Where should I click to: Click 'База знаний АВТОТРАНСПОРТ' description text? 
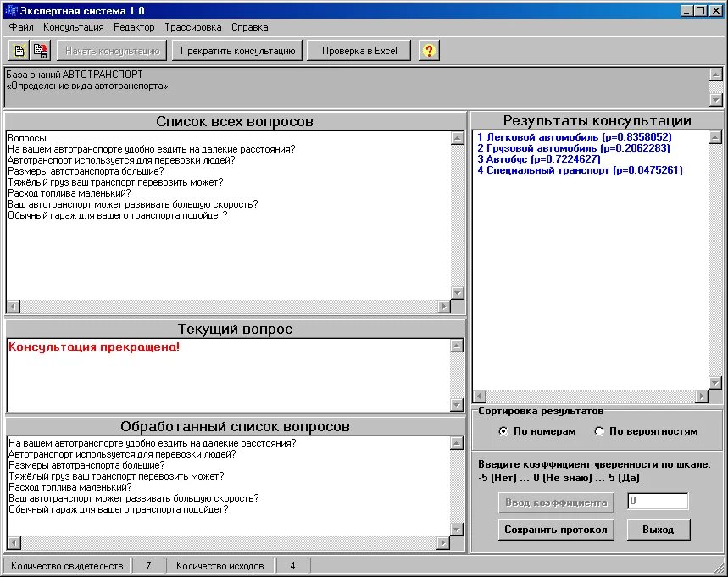pos(75,75)
